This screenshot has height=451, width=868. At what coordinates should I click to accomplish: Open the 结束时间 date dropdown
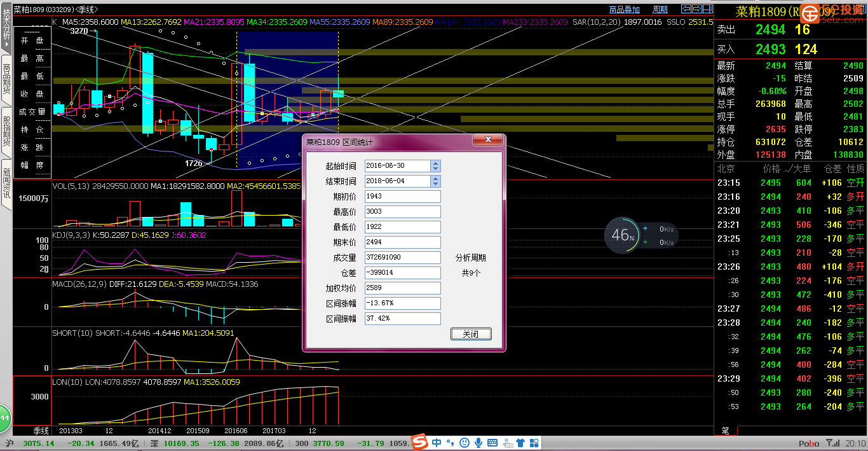click(435, 181)
